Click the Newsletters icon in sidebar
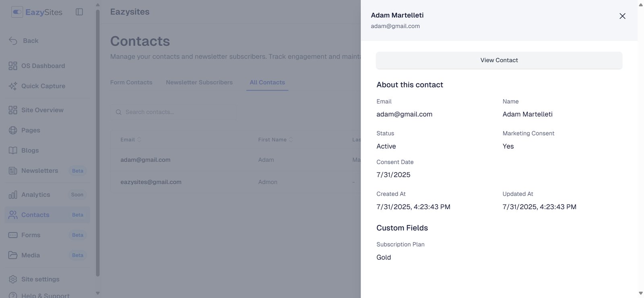The image size is (644, 298). coord(13,171)
